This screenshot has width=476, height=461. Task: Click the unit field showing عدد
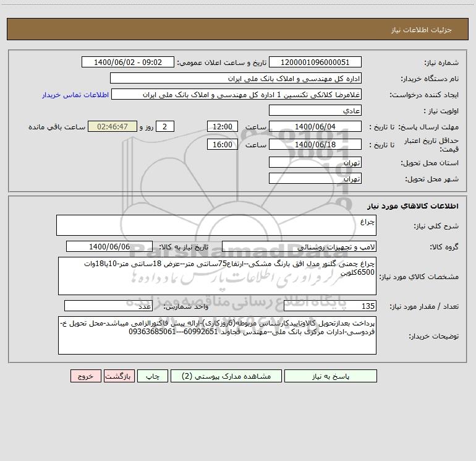pos(108,306)
